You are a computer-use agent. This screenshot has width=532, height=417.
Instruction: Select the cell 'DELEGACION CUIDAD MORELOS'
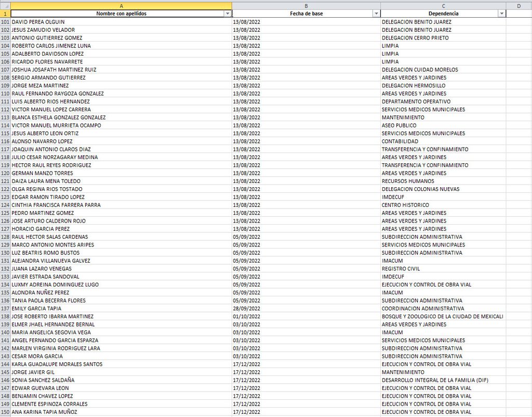[443, 70]
